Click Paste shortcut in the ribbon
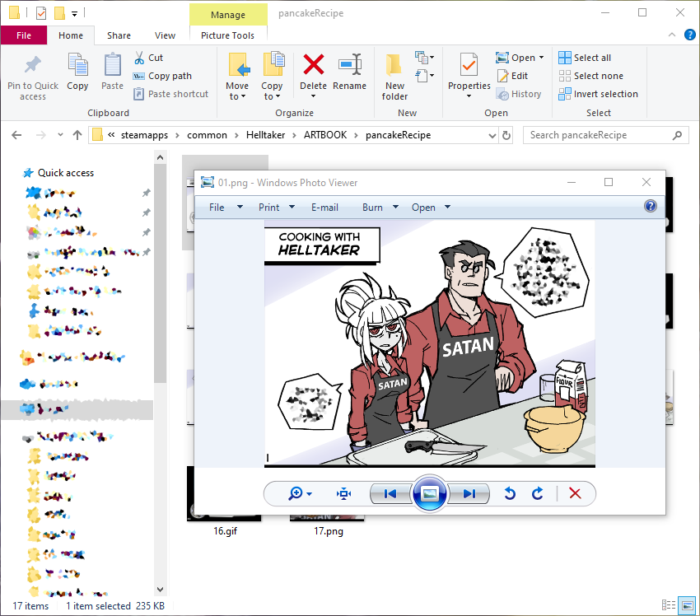Image resolution: width=700 pixels, height=616 pixels. [171, 94]
